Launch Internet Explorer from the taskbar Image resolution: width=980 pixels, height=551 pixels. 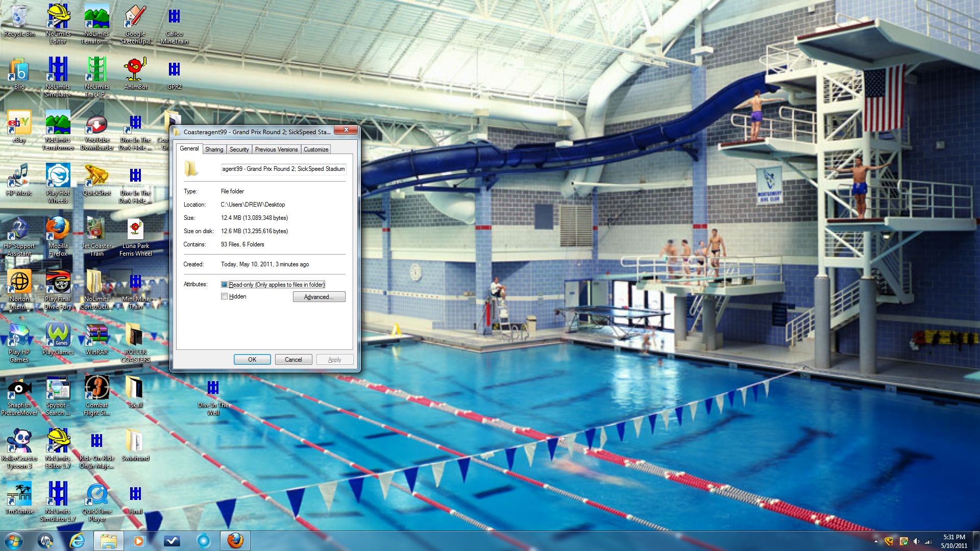tap(77, 541)
